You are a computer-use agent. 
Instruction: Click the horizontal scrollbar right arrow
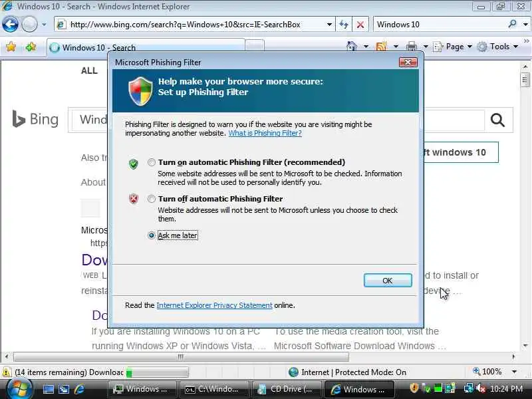[x=513, y=356]
